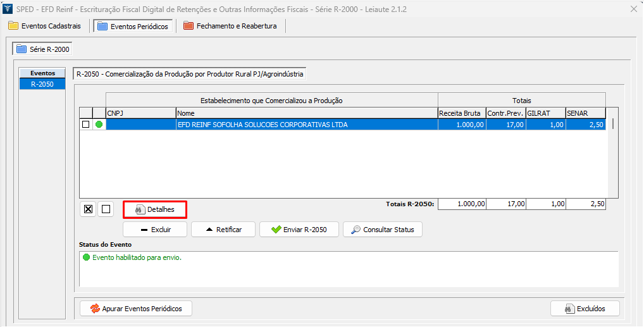This screenshot has width=644, height=327.
Task: Select R-2050 in the Eventos list
Action: pos(42,83)
